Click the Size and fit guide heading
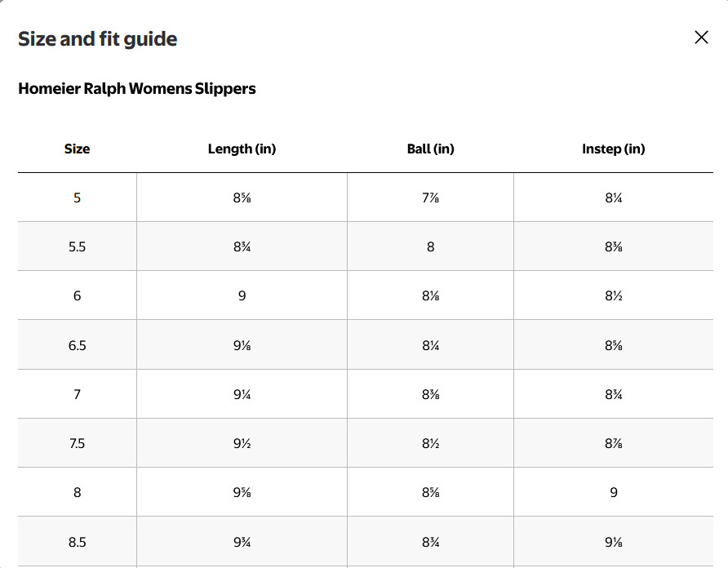This screenshot has height=568, width=728. 97,38
